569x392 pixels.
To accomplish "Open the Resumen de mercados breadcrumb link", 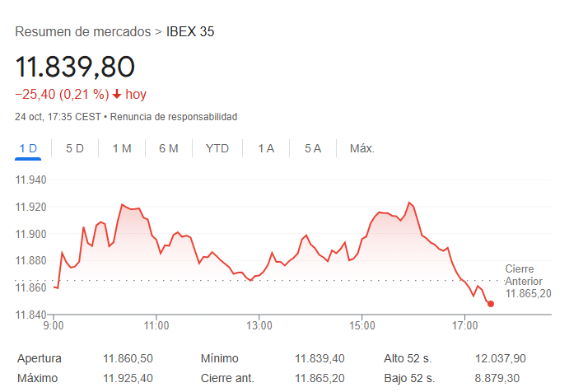I will (82, 32).
